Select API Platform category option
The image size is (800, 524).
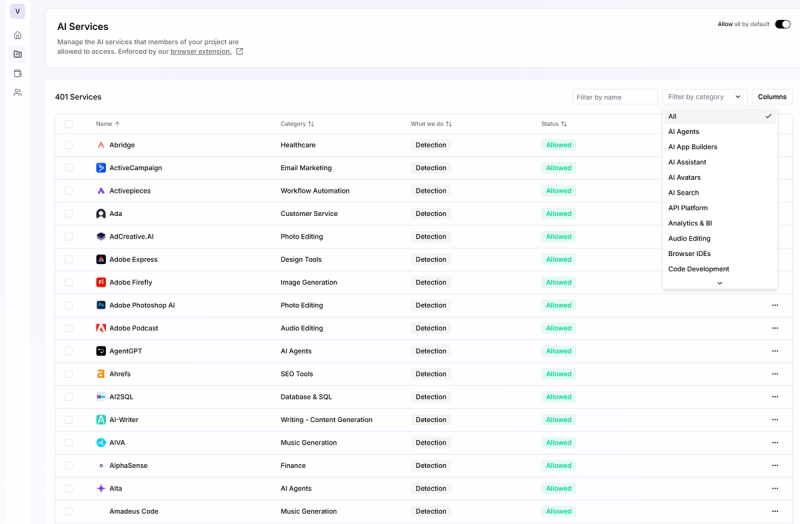720,208
